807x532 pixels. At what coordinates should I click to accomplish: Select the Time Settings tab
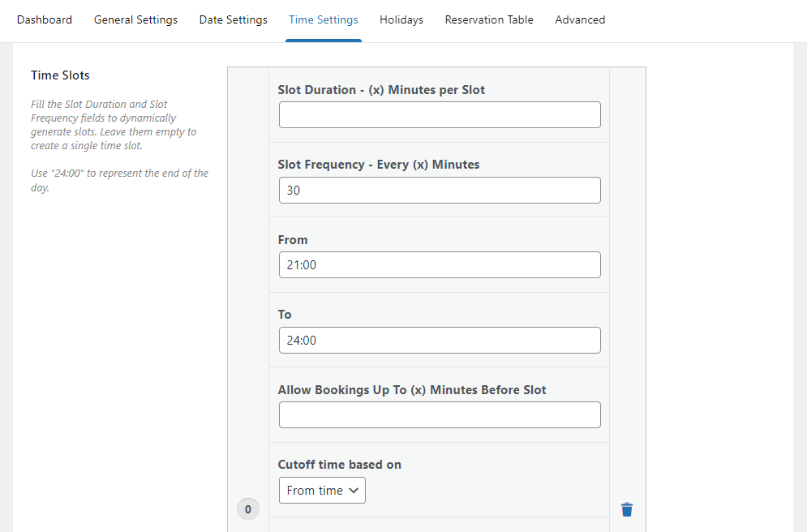[324, 19]
